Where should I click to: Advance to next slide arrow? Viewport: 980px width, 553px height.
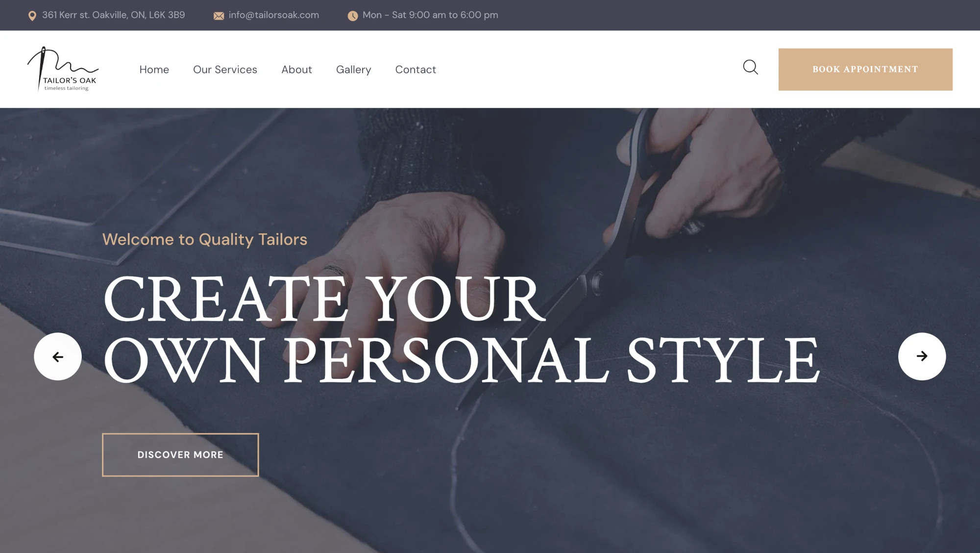click(922, 356)
